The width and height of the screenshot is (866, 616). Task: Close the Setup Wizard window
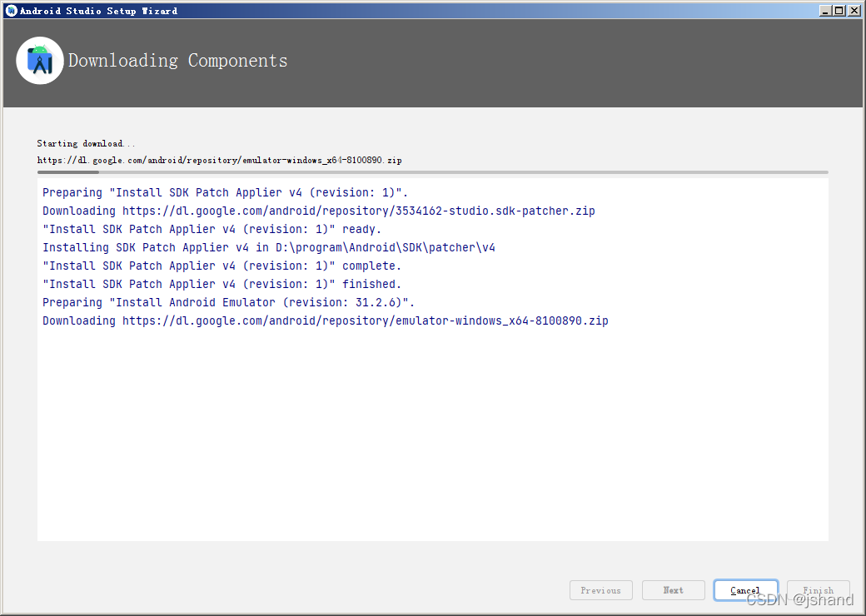[854, 11]
